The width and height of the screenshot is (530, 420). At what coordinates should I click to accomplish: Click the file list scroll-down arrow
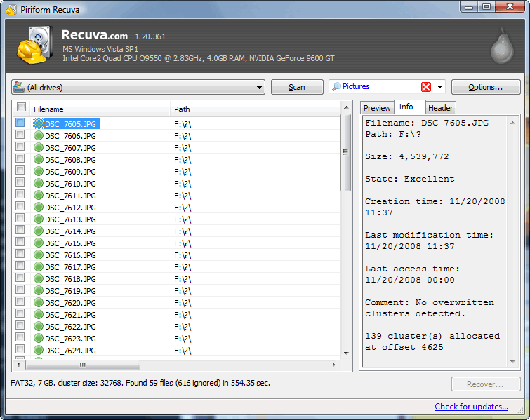click(346, 353)
